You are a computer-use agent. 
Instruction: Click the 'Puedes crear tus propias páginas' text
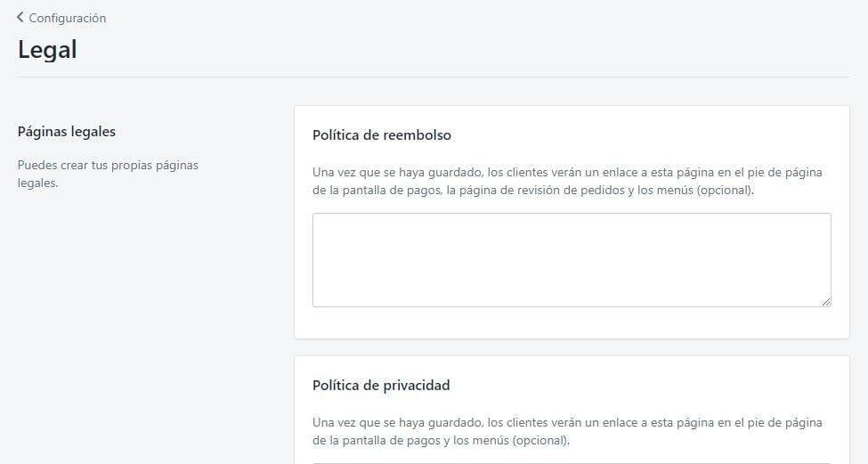[108, 166]
